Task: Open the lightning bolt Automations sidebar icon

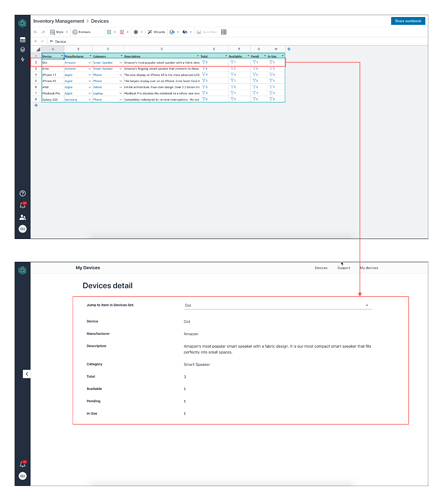Action: pos(23,59)
